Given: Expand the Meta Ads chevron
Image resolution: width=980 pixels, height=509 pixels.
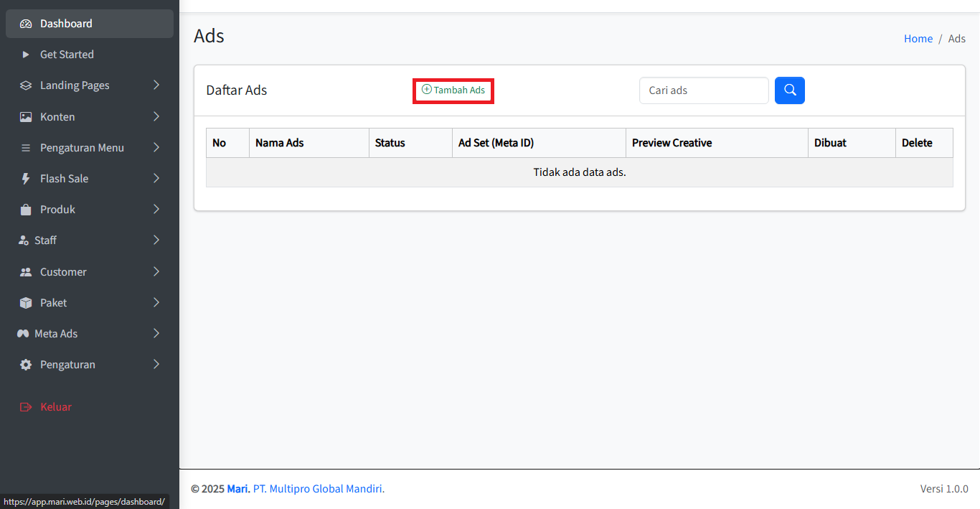Looking at the screenshot, I should [156, 334].
